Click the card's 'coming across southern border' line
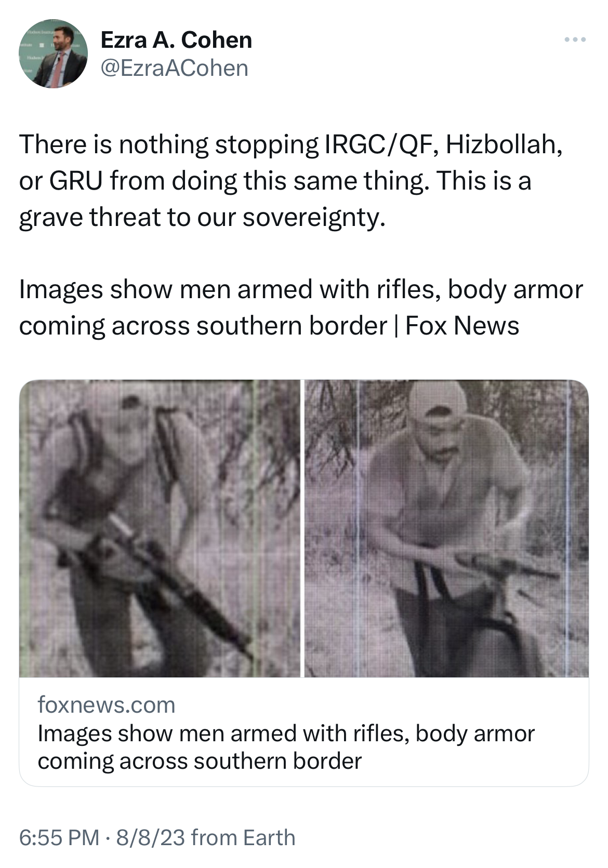608x868 pixels. pos(200,762)
